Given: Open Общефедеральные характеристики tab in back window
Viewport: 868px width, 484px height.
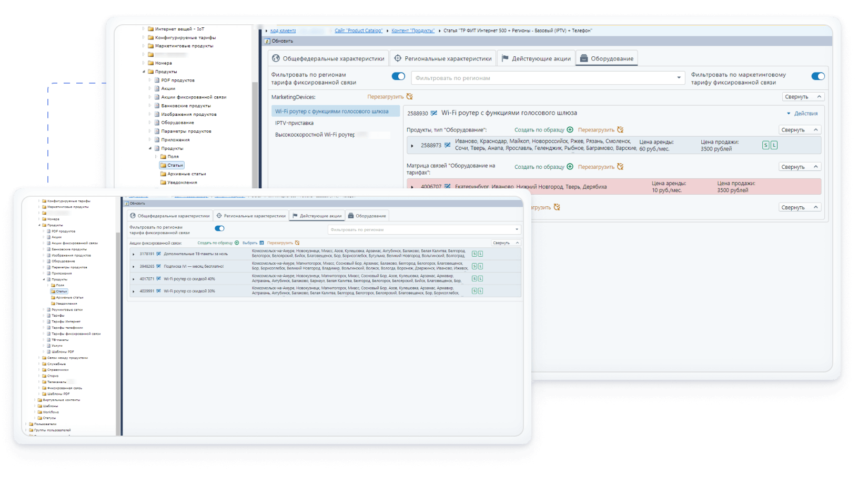Looking at the screenshot, I should pyautogui.click(x=328, y=58).
